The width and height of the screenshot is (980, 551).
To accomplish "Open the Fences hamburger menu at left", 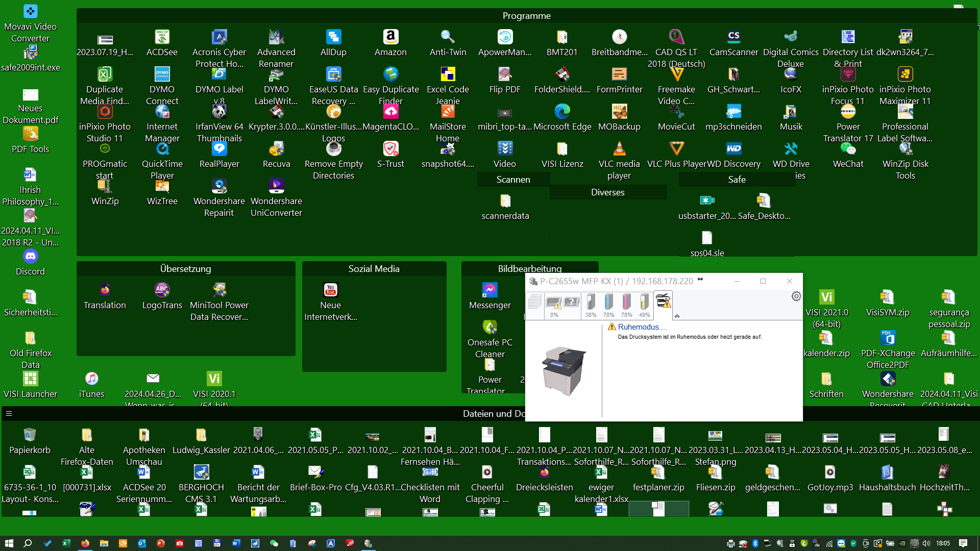I will click(9, 414).
